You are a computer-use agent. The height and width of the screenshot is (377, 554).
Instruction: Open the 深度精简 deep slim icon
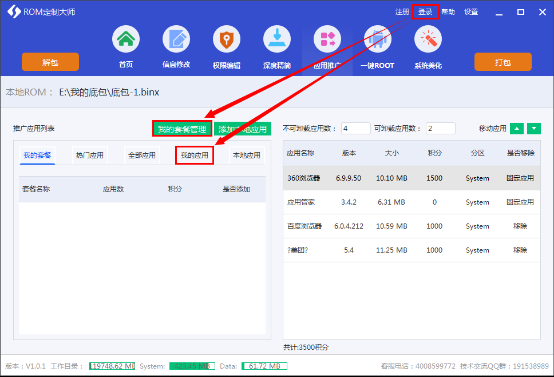click(x=277, y=39)
